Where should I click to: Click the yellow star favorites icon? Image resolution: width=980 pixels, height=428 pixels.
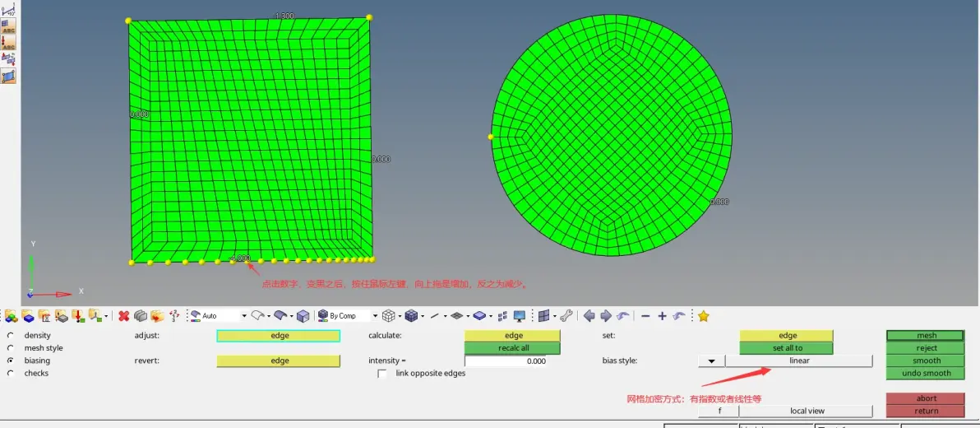click(703, 316)
